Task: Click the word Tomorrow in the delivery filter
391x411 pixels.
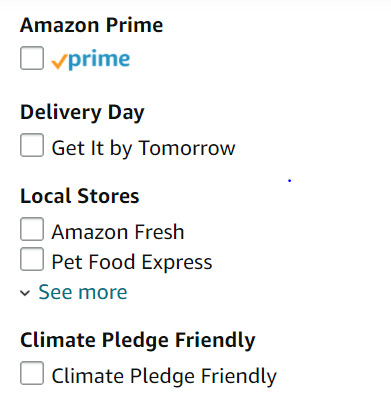Action: coord(187,148)
